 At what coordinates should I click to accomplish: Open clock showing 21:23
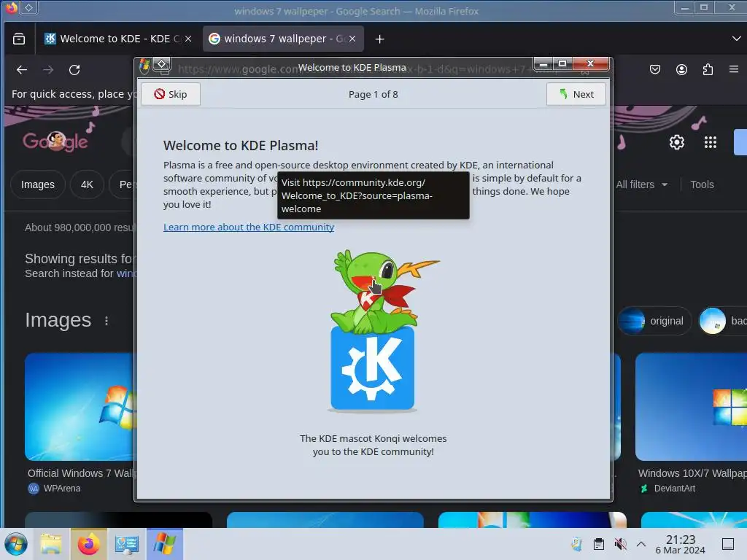coord(681,544)
